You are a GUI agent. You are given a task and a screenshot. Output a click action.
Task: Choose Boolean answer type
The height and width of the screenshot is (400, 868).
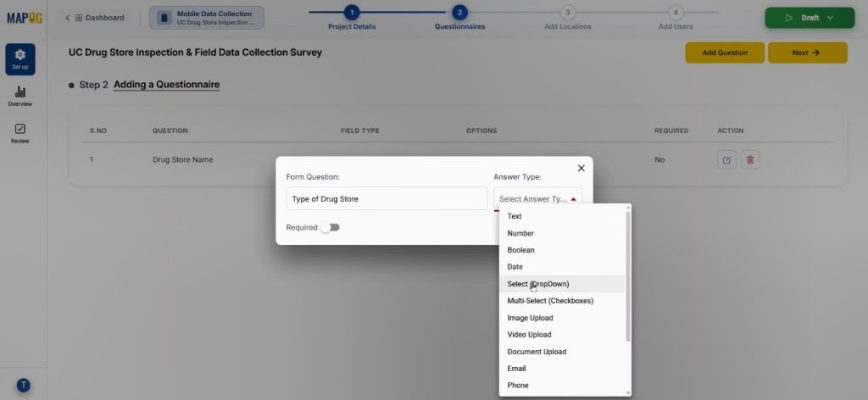tap(563, 250)
